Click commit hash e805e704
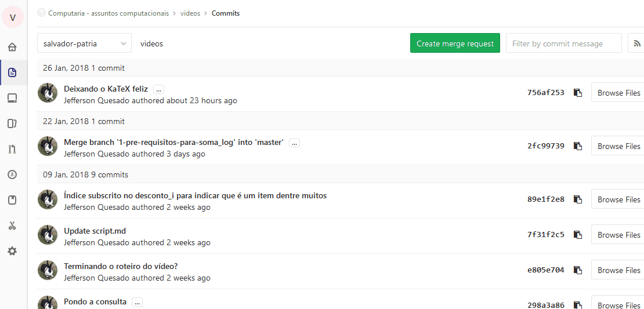Image resolution: width=644 pixels, height=309 pixels. click(x=546, y=270)
